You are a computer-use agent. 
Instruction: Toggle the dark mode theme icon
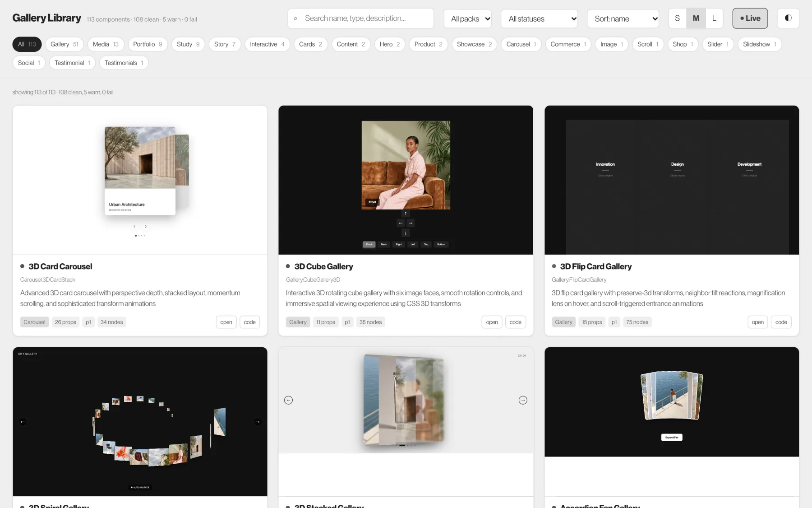[x=788, y=18]
